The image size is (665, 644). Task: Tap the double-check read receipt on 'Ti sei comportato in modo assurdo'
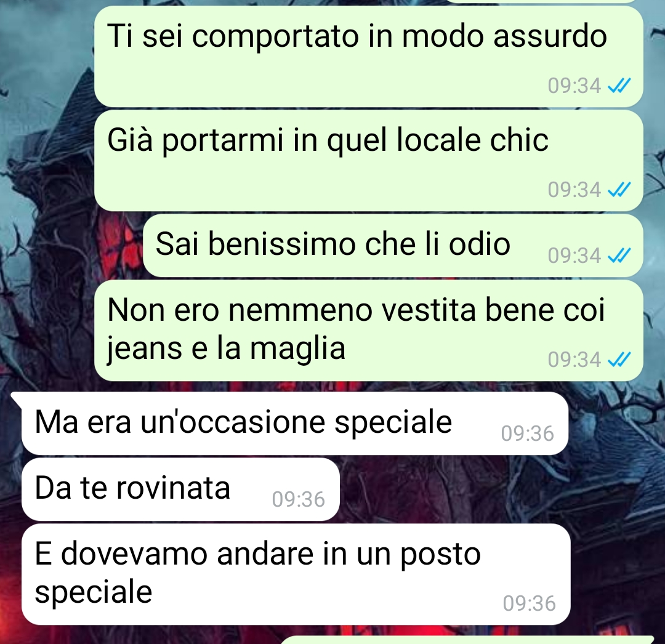[619, 86]
